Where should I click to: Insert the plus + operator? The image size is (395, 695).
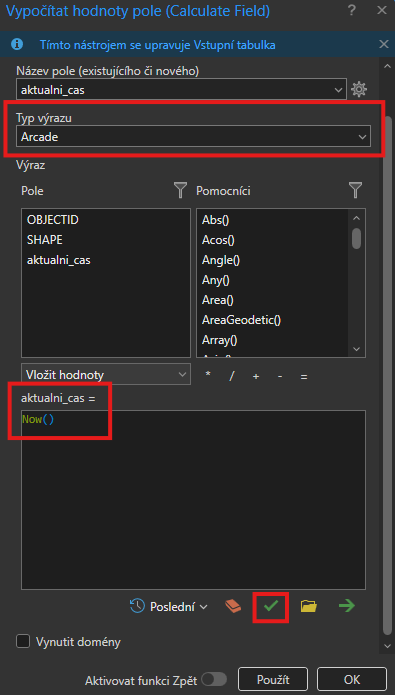point(256,376)
